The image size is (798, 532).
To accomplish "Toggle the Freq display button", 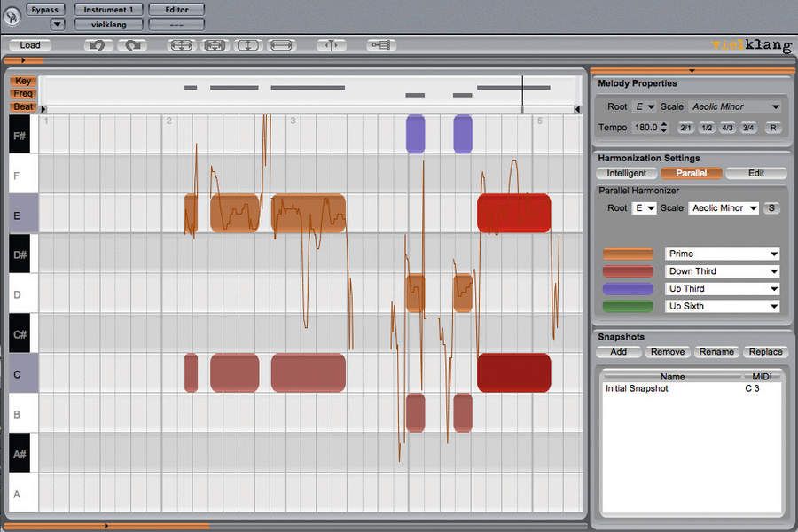I will click(23, 94).
